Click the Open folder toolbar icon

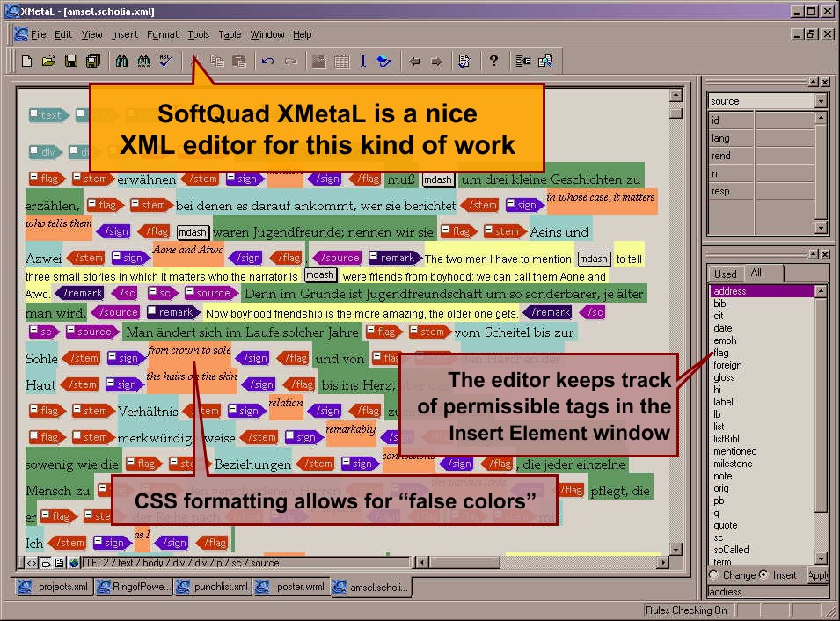click(x=48, y=61)
